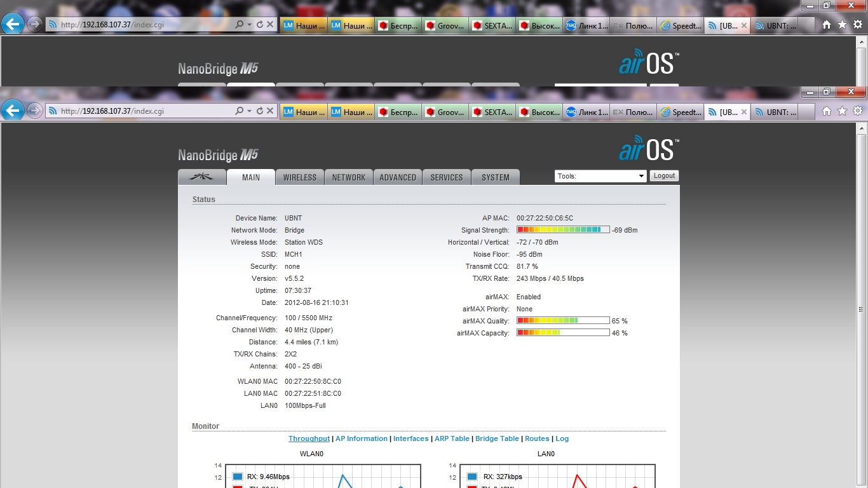The width and height of the screenshot is (868, 488).
Task: Switch to the NETWORK tab
Action: coord(349,177)
